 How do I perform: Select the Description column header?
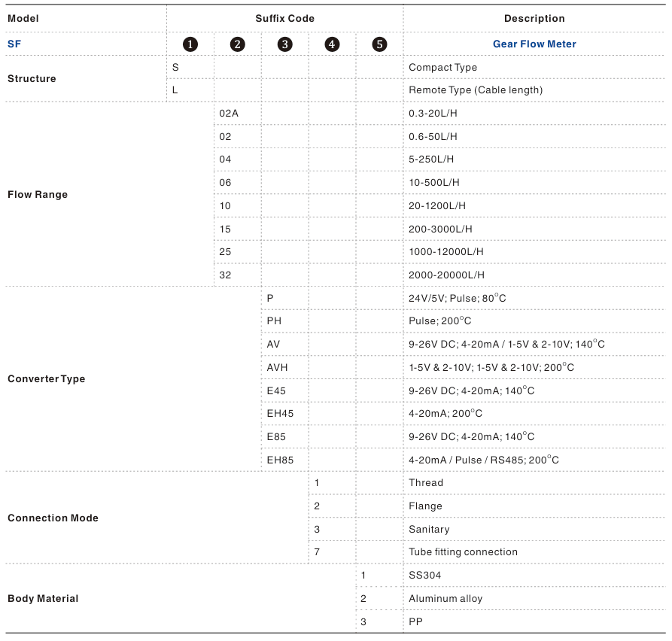tap(534, 18)
